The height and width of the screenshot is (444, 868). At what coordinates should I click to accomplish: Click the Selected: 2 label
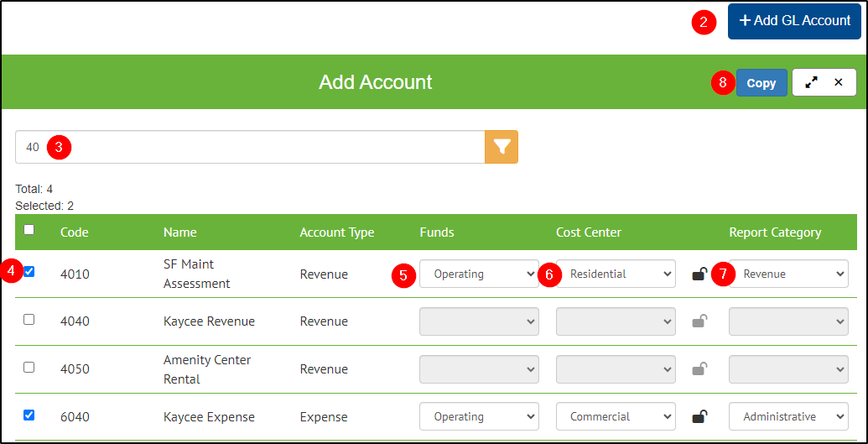44,206
